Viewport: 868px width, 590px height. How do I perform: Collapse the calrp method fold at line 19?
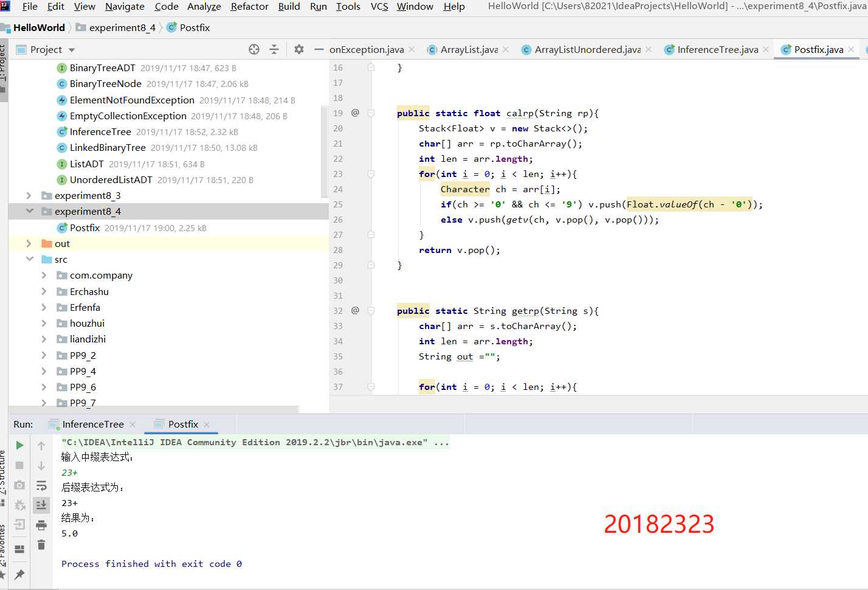coord(371,113)
